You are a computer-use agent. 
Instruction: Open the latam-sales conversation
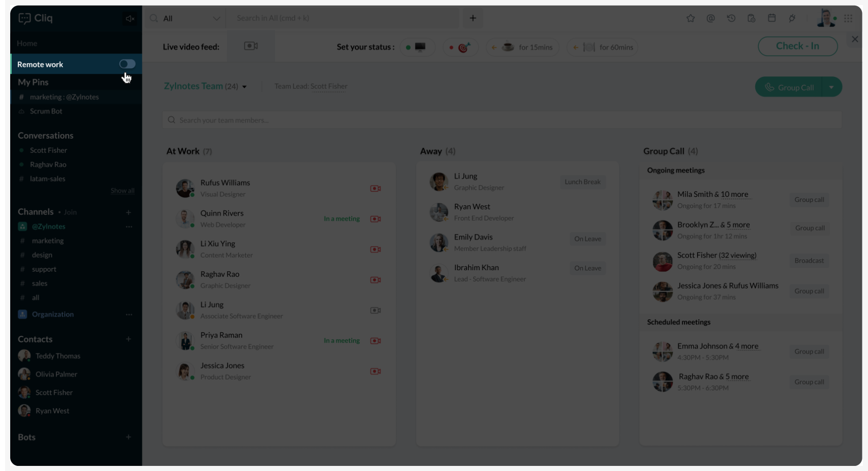click(47, 179)
